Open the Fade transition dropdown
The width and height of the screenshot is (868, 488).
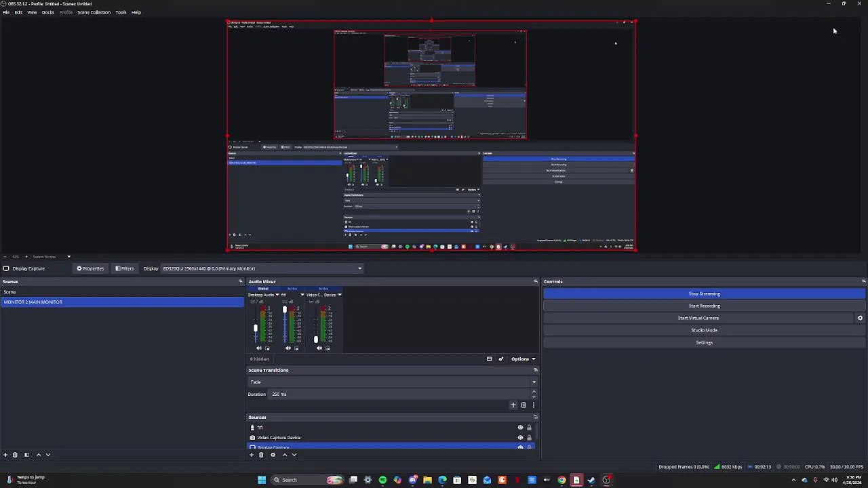393,382
